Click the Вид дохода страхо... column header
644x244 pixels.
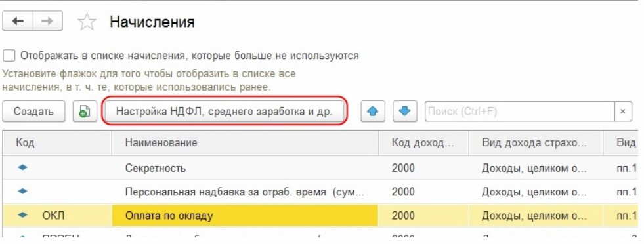536,142
